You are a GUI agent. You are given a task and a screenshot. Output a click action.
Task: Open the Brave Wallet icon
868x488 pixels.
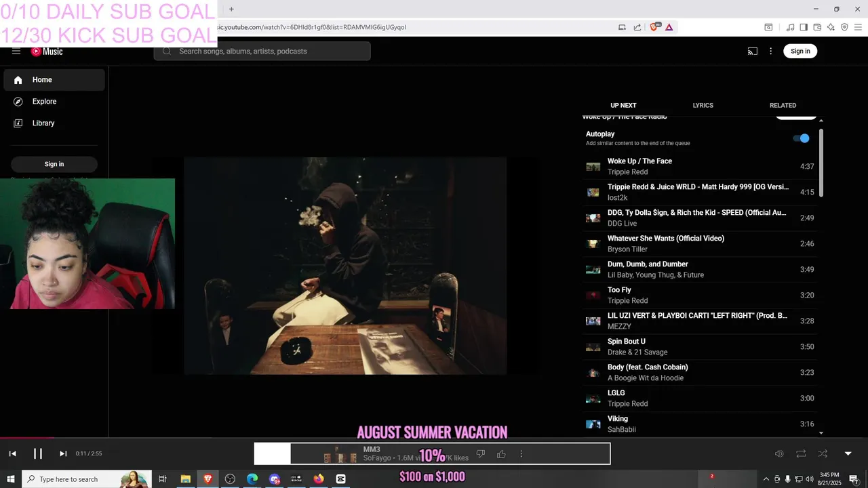click(x=817, y=27)
